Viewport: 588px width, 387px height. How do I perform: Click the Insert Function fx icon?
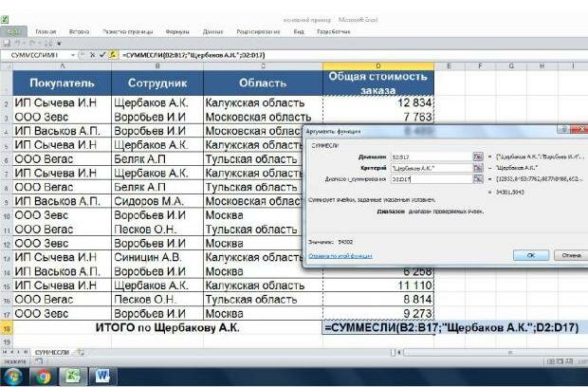coord(113,55)
